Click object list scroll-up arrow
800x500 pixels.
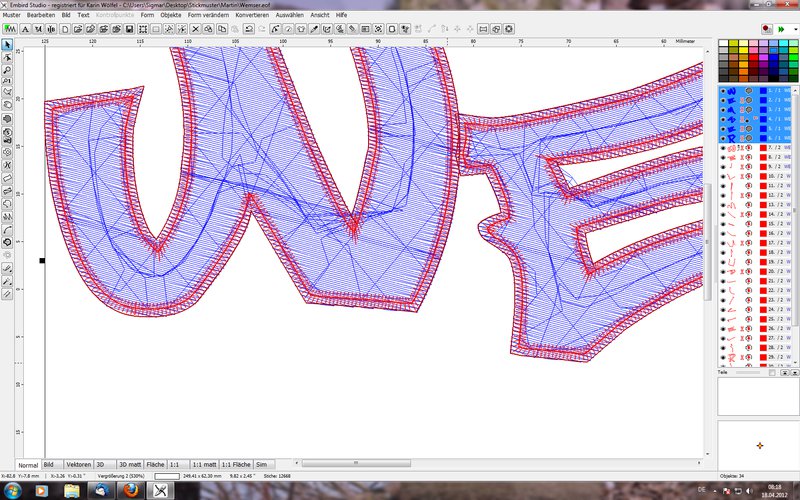(796, 90)
